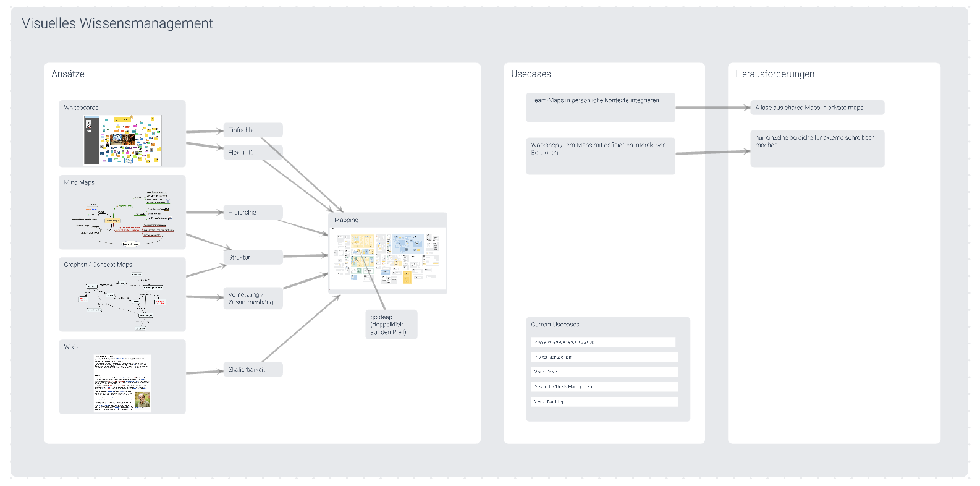Screen dimensions: 980x486
Task: Select the Struktur node
Action: tap(253, 257)
